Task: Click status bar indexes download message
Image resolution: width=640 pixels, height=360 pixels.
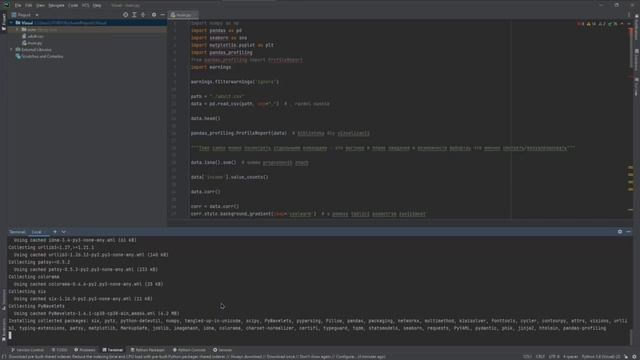Action: point(197,357)
